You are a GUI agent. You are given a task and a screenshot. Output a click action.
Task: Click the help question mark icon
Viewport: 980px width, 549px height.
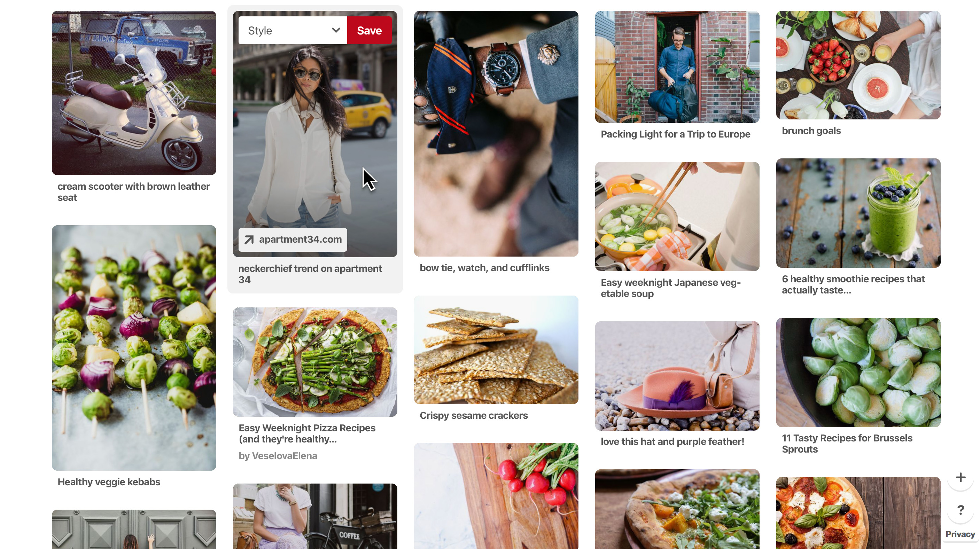[960, 509]
